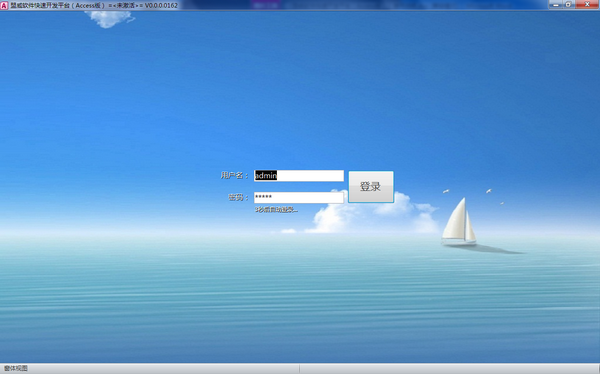Click the Access app icon in title bar
This screenshot has width=600, height=374.
tap(4, 5)
